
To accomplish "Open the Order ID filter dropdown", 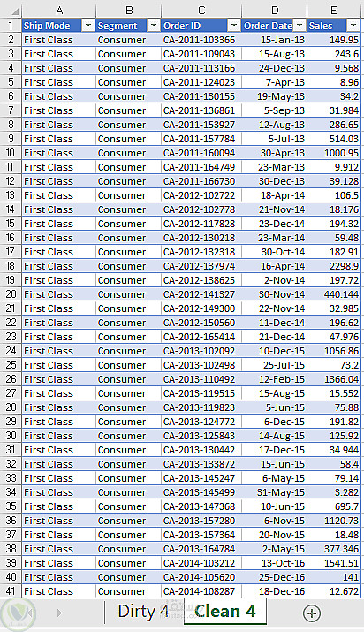I will click(x=234, y=26).
